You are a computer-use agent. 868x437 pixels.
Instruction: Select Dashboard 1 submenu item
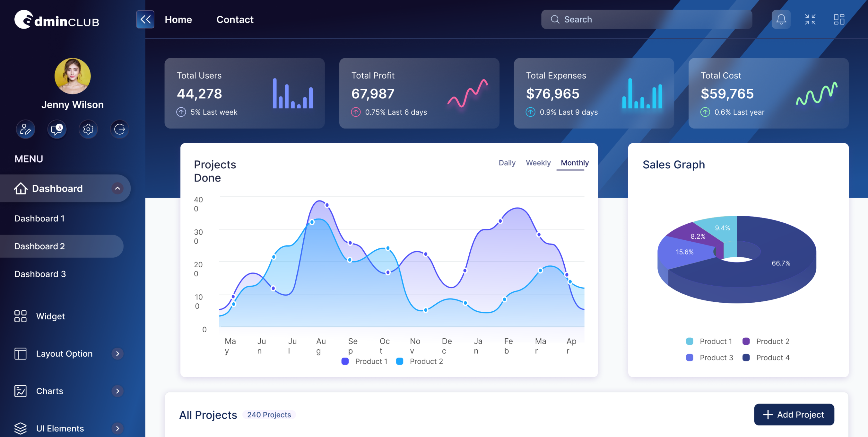(x=39, y=219)
